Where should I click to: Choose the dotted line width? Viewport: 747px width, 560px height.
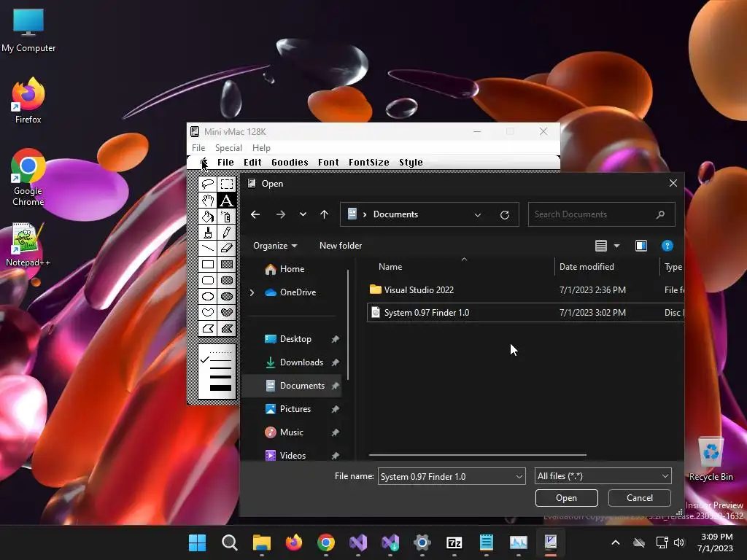[220, 352]
